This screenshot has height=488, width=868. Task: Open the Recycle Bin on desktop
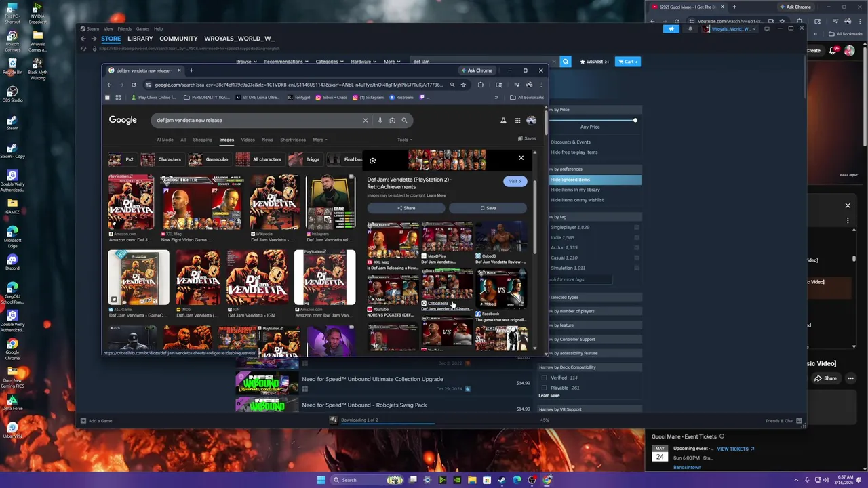point(12,66)
